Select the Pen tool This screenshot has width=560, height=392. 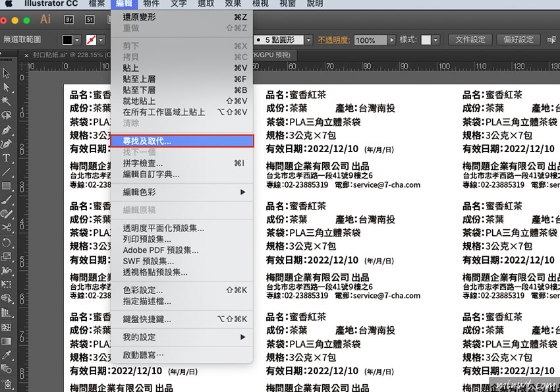[x=6, y=130]
